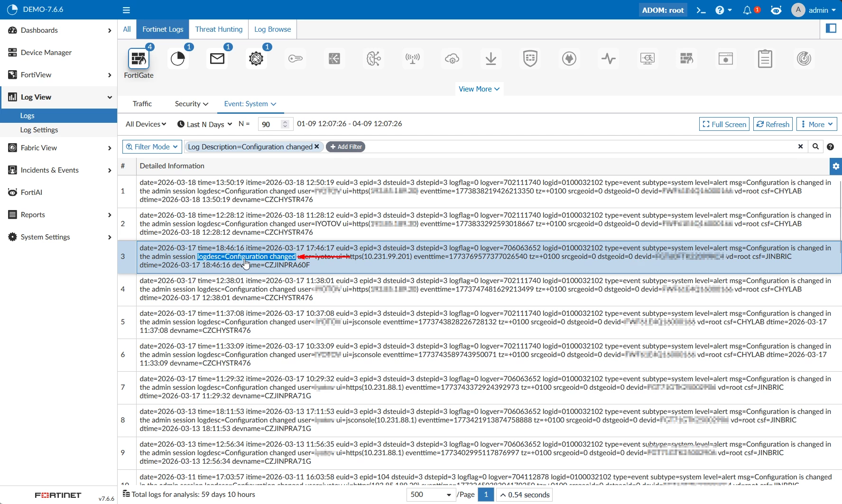Run search with the magnifier icon
The image size is (842, 504).
(815, 147)
